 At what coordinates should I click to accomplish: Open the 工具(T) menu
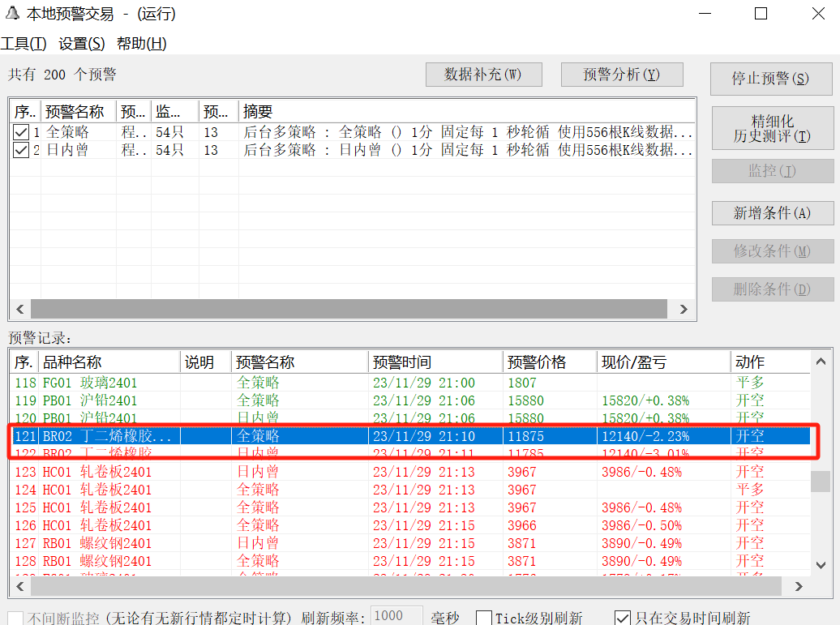coord(24,44)
